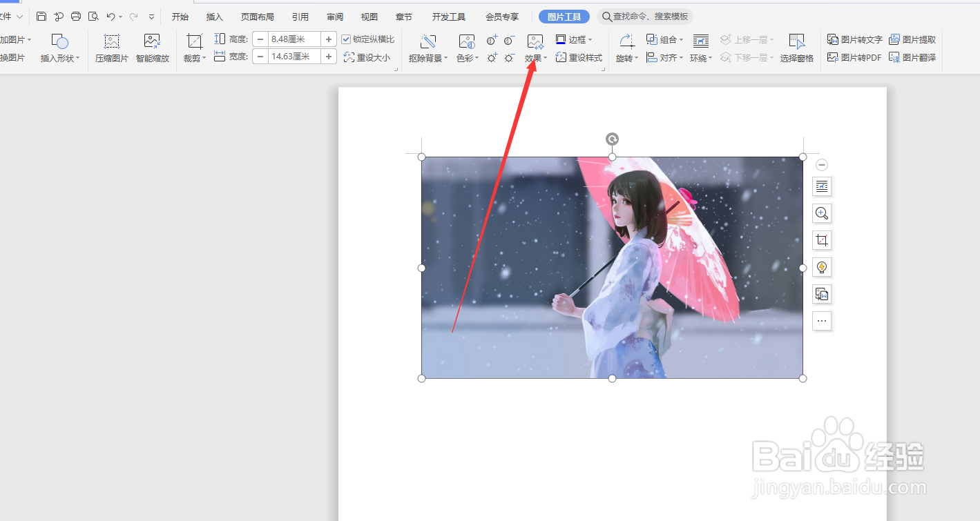This screenshot has height=521, width=980.
Task: Click 重设样式 reset style button
Action: 579,58
